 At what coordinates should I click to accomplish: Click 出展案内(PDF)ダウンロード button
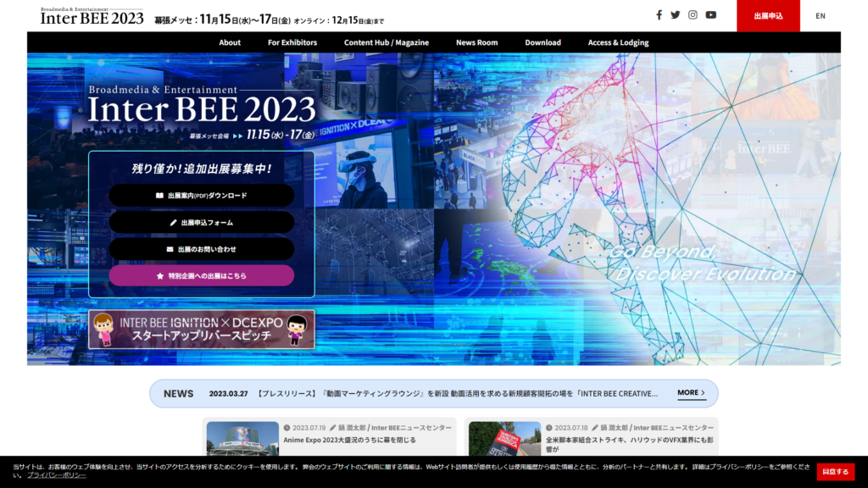tap(202, 196)
